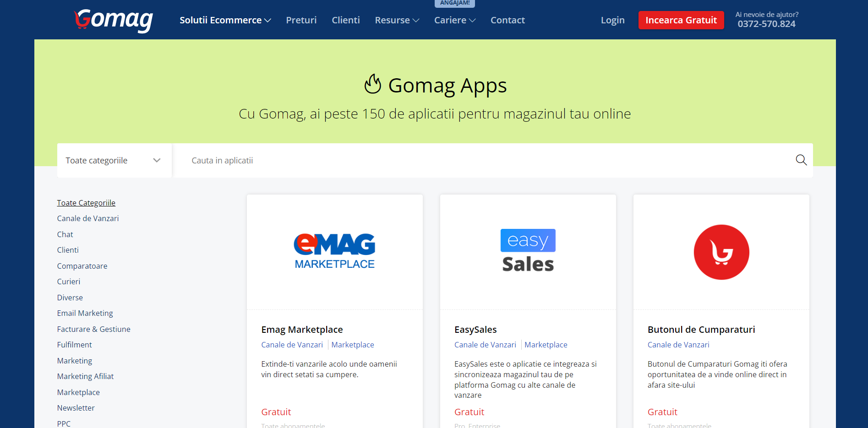The height and width of the screenshot is (428, 868).
Task: Click Marketplace tag under EasySales
Action: pyautogui.click(x=546, y=345)
